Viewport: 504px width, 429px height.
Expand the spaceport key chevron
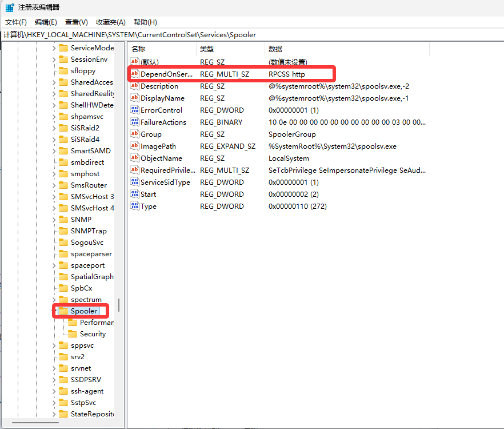[54, 265]
